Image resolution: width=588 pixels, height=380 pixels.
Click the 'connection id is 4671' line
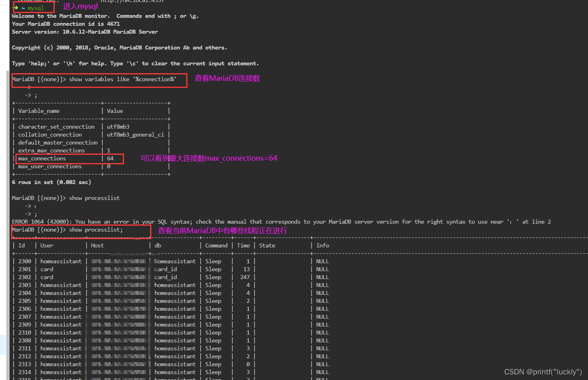66,24
